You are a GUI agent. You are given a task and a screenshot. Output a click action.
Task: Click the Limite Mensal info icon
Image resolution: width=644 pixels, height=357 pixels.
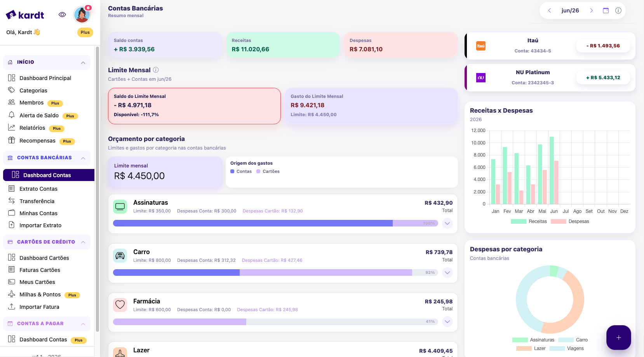[156, 70]
